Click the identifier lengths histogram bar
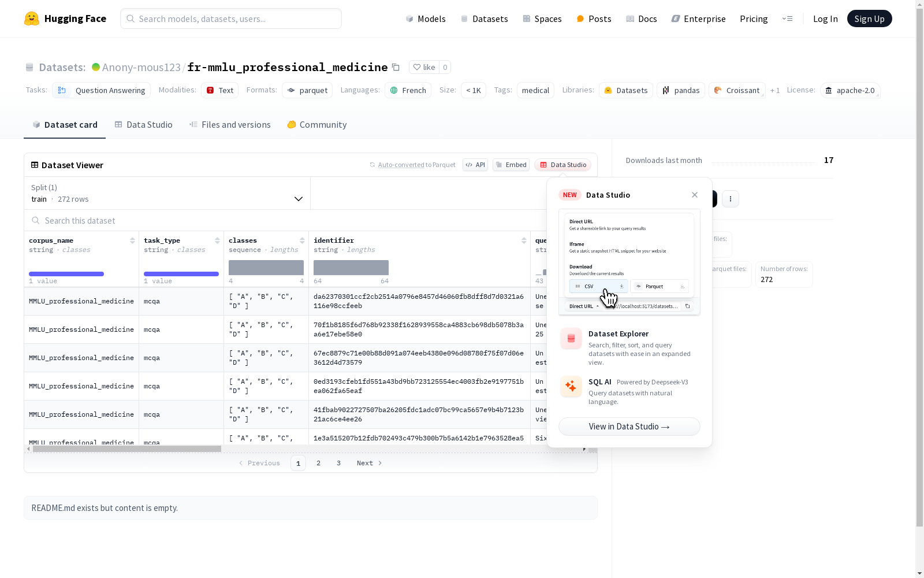Viewport: 924px width, 578px height. 351,268
